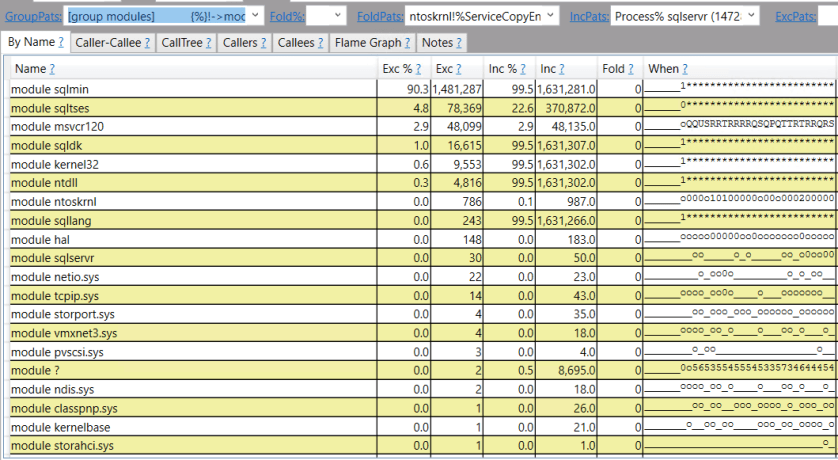Image resolution: width=838 pixels, height=460 pixels.
Task: Select the module hal row
Action: coord(422,239)
